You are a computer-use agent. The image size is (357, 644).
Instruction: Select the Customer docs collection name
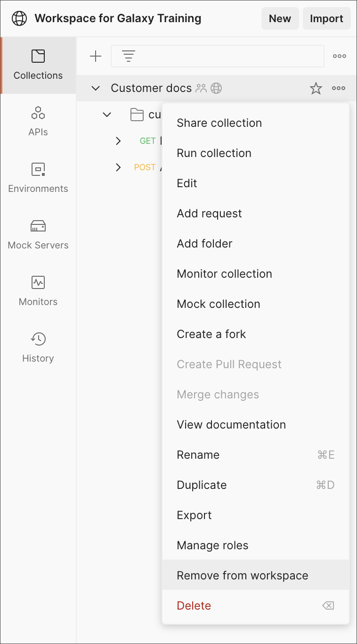(151, 88)
